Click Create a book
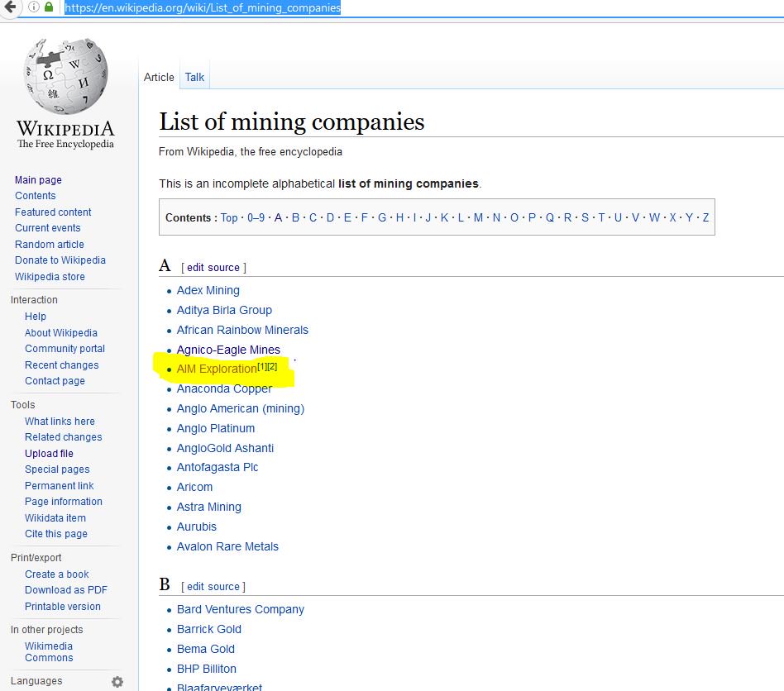This screenshot has height=691, width=784. tap(57, 574)
